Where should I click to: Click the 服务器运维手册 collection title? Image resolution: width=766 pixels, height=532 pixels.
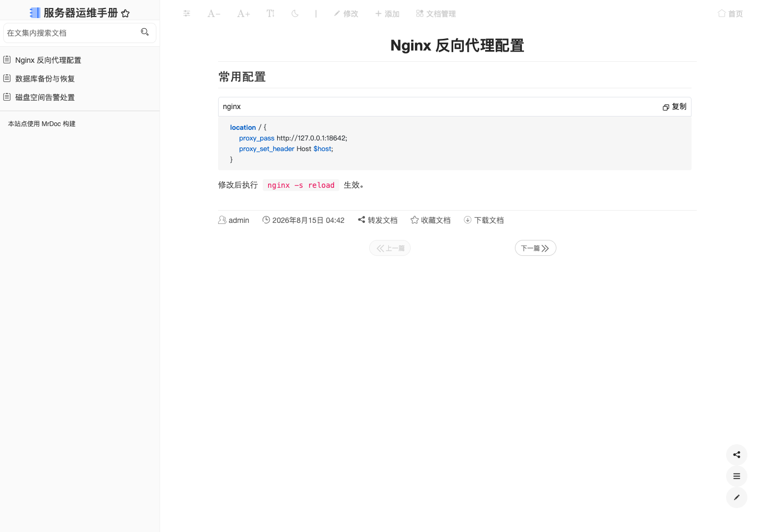pyautogui.click(x=81, y=13)
